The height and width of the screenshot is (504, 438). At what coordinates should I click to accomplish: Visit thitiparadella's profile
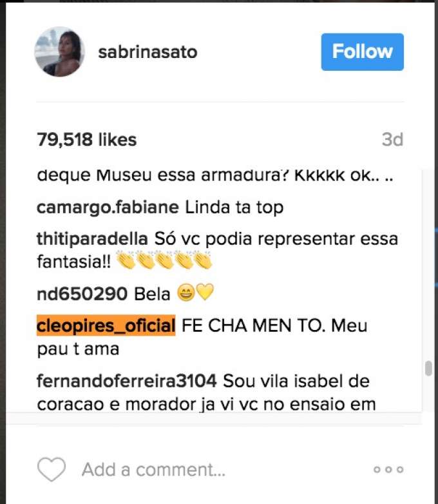(x=92, y=239)
